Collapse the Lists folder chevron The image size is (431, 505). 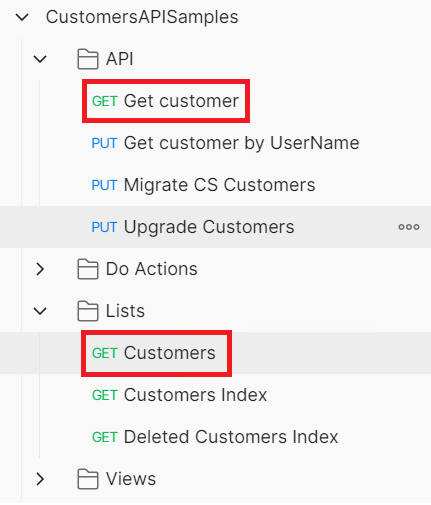click(x=40, y=311)
